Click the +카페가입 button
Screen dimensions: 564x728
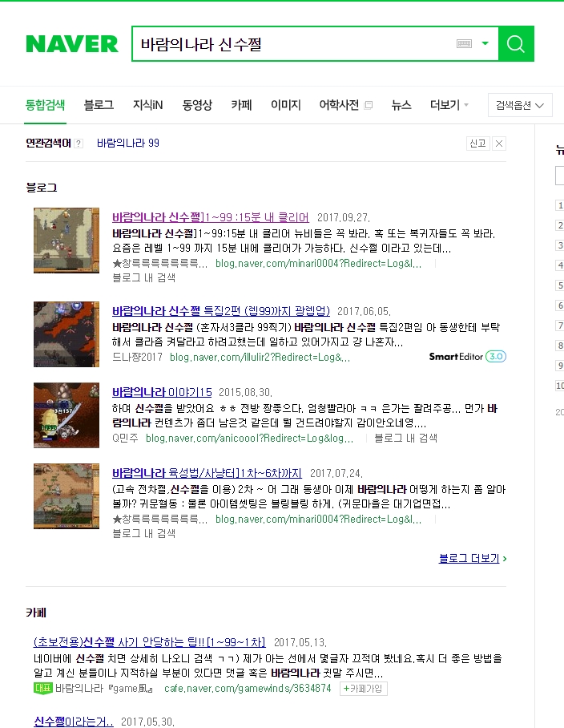pos(363,689)
